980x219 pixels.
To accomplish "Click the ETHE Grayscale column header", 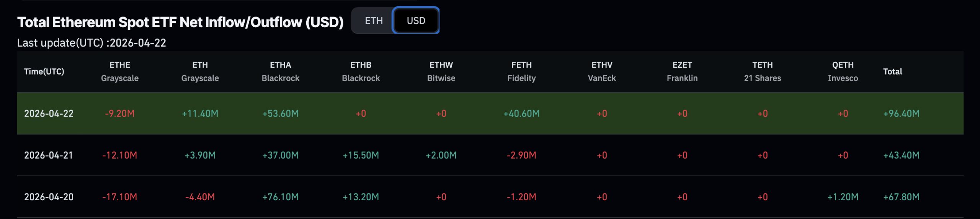I will [x=120, y=71].
